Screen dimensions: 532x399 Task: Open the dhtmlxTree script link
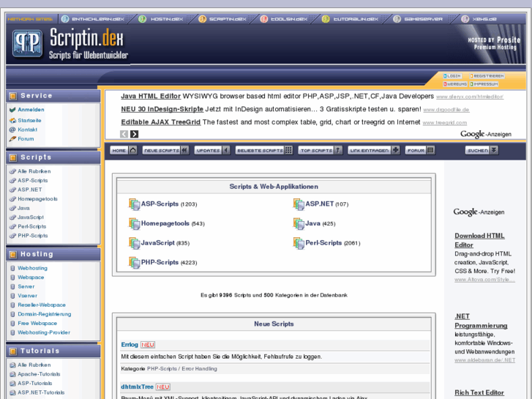point(137,387)
